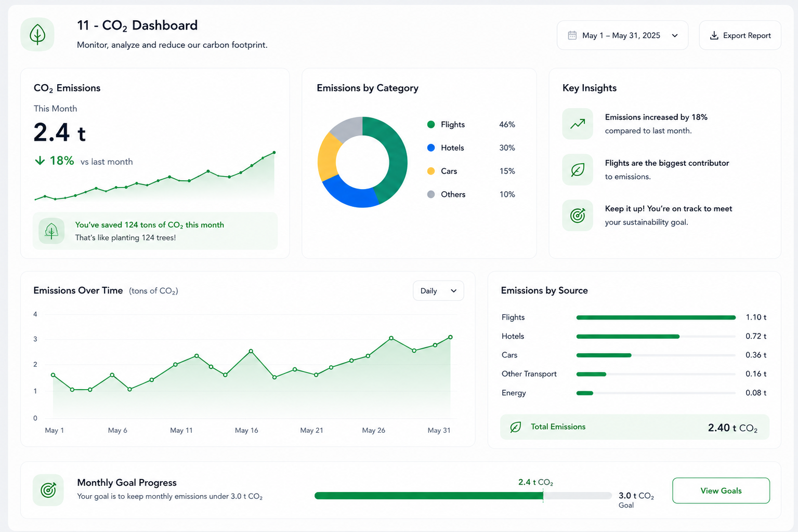Click the Other Transport 0.16 t bar
This screenshot has width=798, height=532.
point(592,374)
